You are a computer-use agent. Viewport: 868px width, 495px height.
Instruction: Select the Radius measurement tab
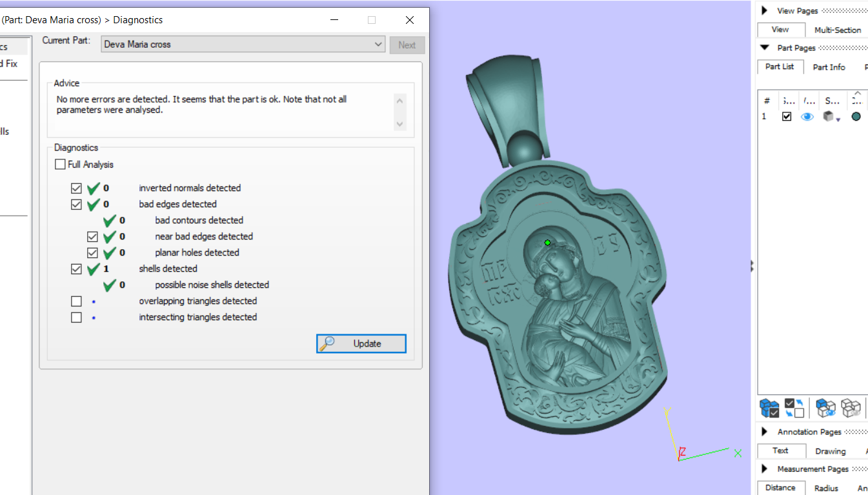pos(826,489)
